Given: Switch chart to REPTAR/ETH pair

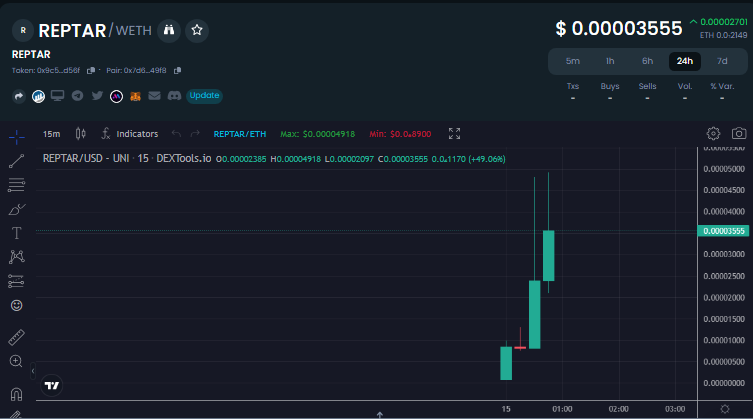Looking at the screenshot, I should coord(240,134).
